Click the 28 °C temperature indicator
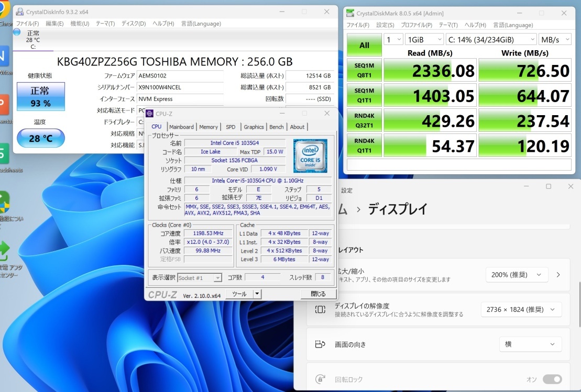The width and height of the screenshot is (581, 392). pyautogui.click(x=41, y=139)
